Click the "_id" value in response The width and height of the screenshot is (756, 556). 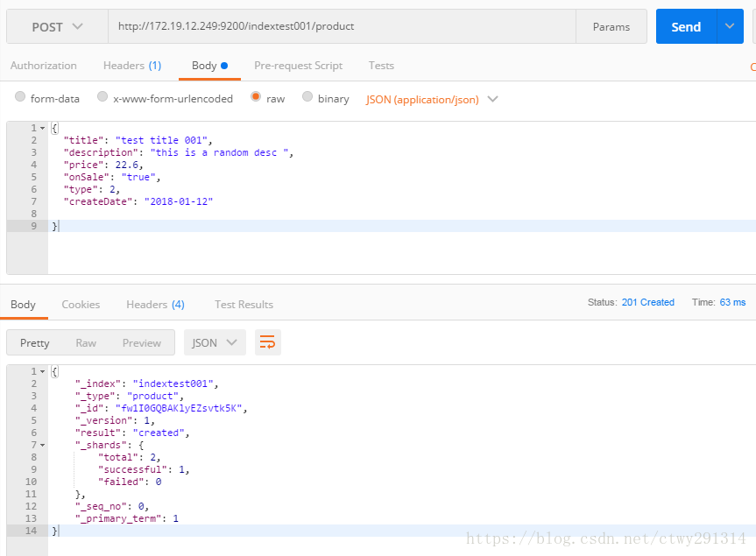(x=179, y=409)
